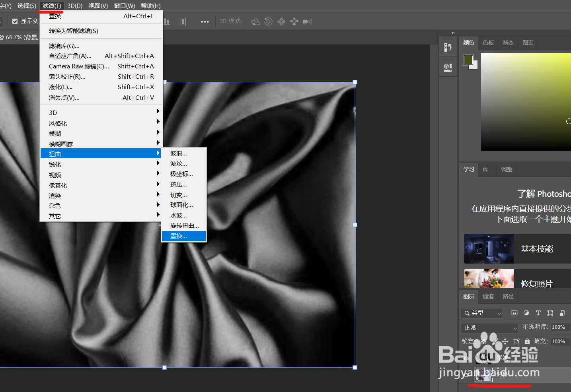The width and height of the screenshot is (571, 392).
Task: Click the 3D pan camera icon
Action: (x=281, y=21)
